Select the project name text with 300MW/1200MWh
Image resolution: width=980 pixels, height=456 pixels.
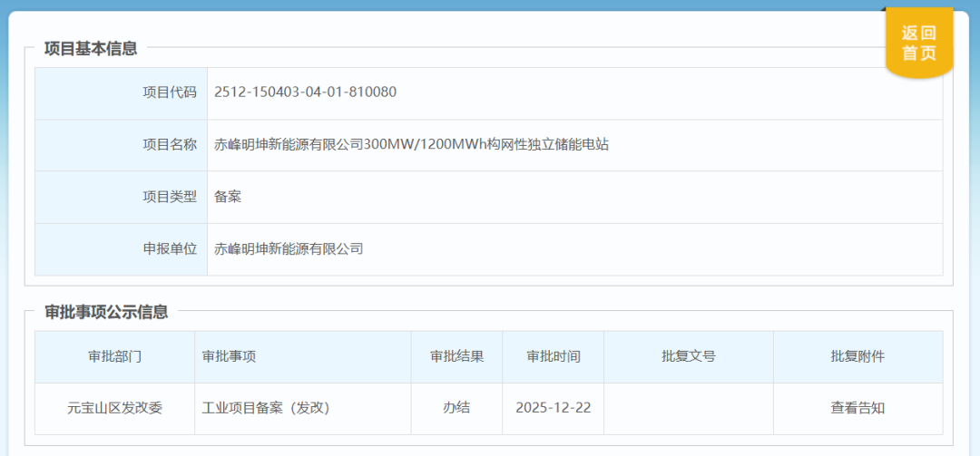[411, 144]
